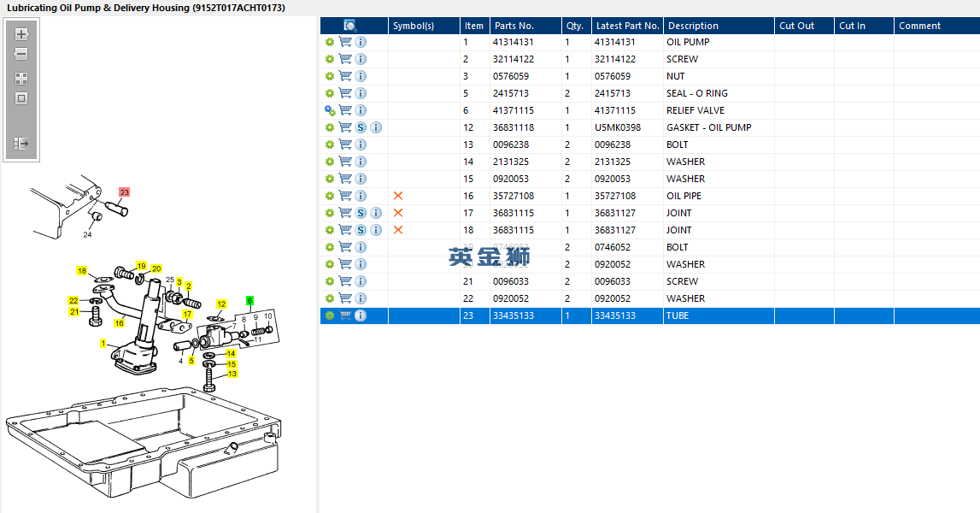The height and width of the screenshot is (513, 980).
Task: Click the four-square grid view icon
Action: (21, 78)
